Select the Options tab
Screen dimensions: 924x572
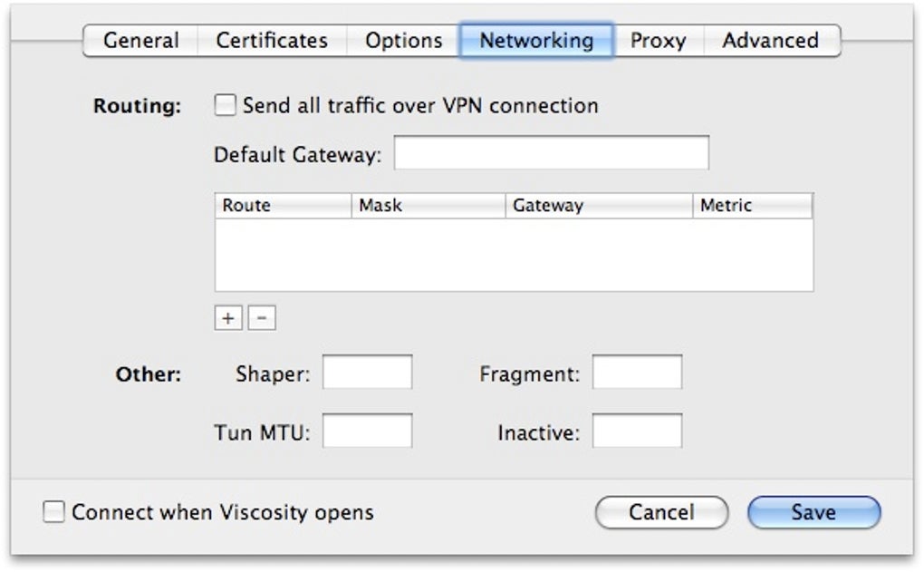pyautogui.click(x=403, y=41)
